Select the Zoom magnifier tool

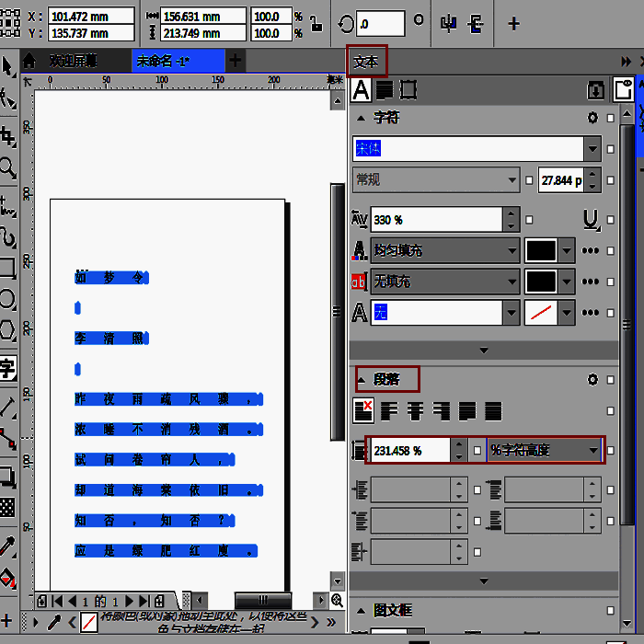point(8,167)
